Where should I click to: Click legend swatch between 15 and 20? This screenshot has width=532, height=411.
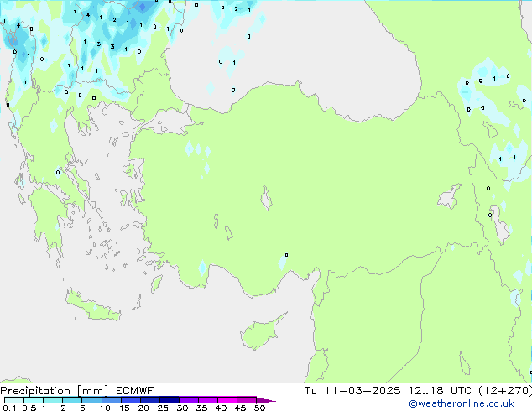point(131,400)
